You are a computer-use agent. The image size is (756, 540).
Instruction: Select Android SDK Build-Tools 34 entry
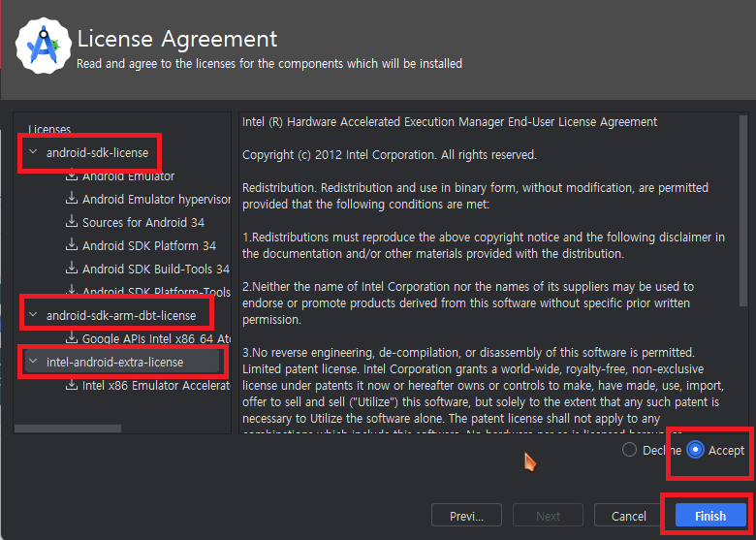(x=156, y=269)
